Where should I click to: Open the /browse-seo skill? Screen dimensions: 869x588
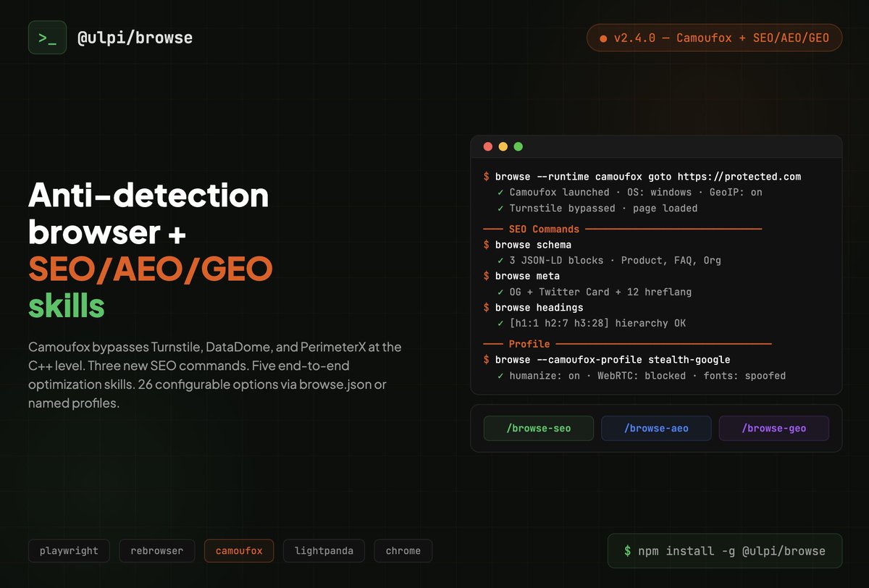[538, 428]
